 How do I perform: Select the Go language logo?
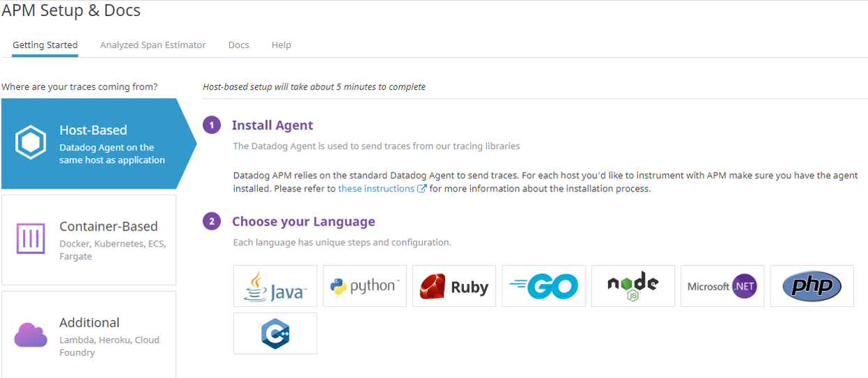[543, 286]
